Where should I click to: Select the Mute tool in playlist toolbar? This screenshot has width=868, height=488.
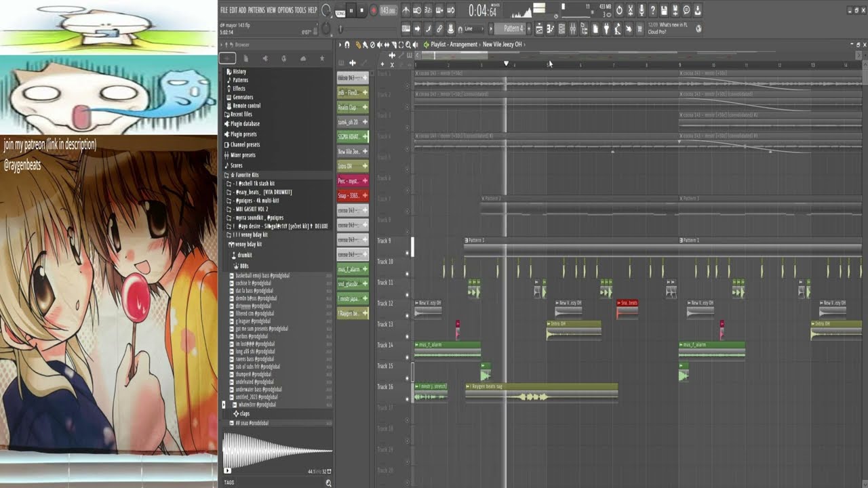point(380,45)
